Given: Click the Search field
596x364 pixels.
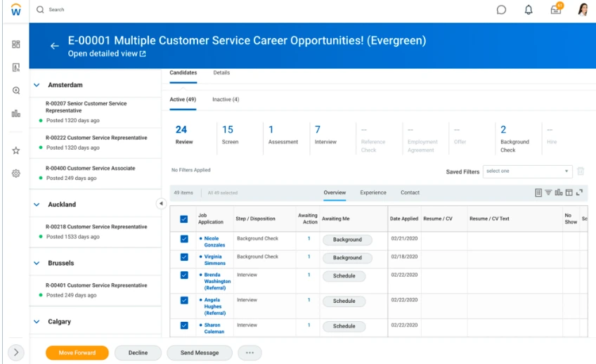Looking at the screenshot, I should [x=56, y=10].
